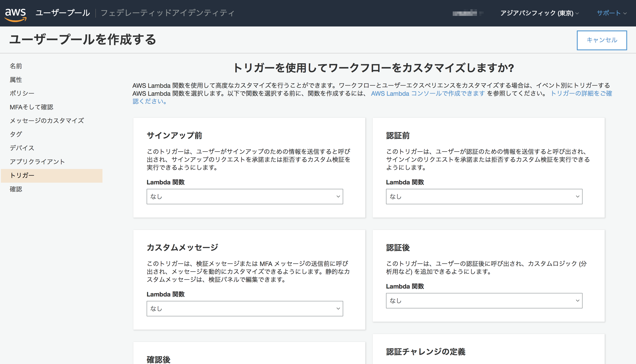This screenshot has width=636, height=364.
Task: Go to the 属性 step in sidebar
Action: click(x=16, y=80)
